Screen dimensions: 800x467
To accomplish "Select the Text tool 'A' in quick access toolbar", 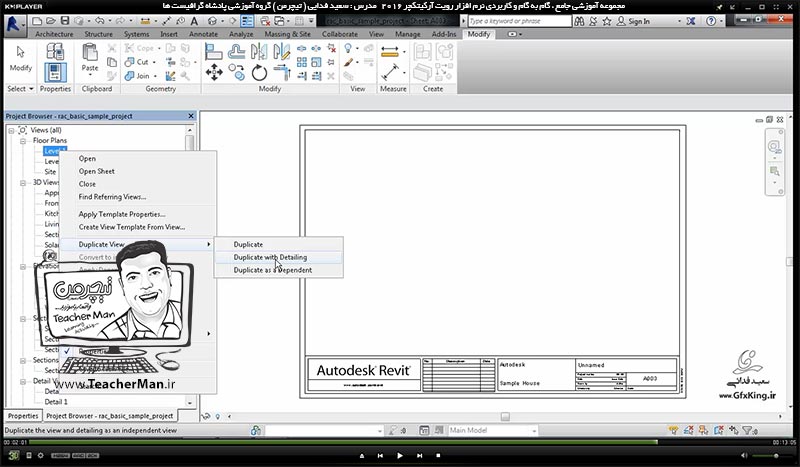I will coord(194,21).
